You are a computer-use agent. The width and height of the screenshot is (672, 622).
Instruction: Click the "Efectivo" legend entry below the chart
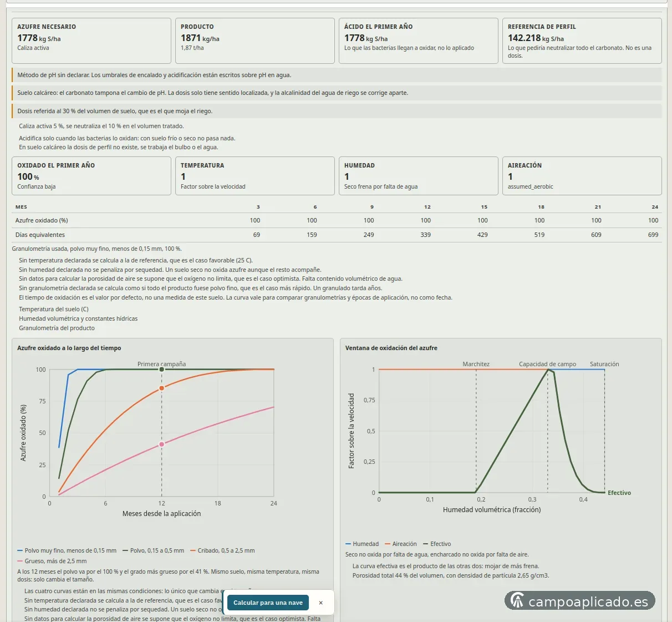pyautogui.click(x=437, y=544)
